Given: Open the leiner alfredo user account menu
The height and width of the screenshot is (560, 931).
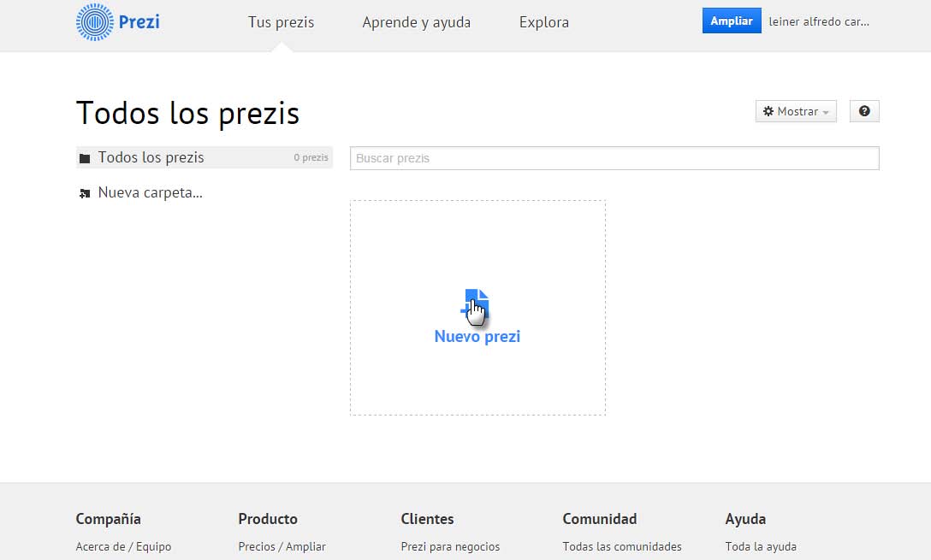Looking at the screenshot, I should pyautogui.click(x=819, y=21).
